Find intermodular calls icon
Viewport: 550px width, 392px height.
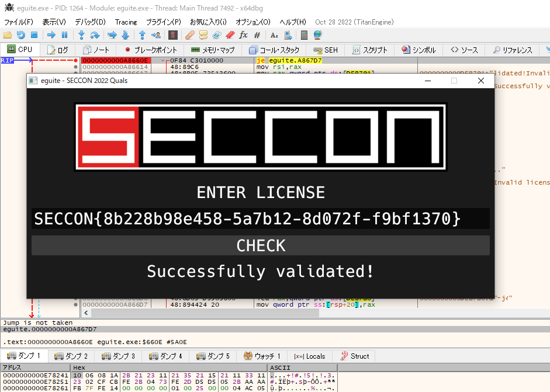pos(288,35)
